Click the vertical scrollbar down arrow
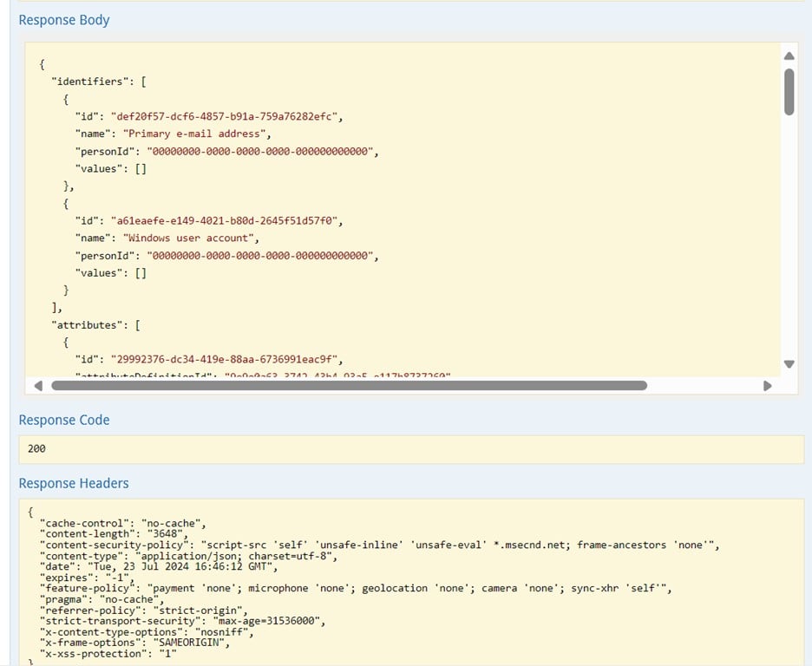 pyautogui.click(x=789, y=364)
